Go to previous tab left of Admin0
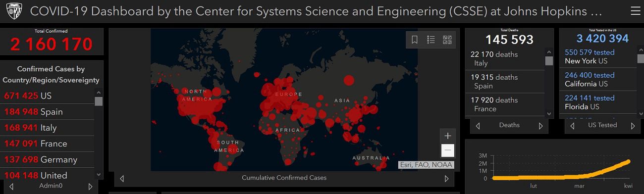This screenshot has height=194, width=644. tap(12, 187)
